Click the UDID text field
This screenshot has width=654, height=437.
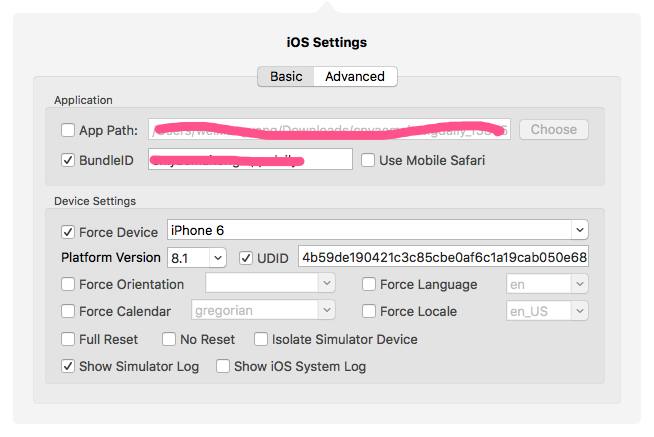pos(444,258)
